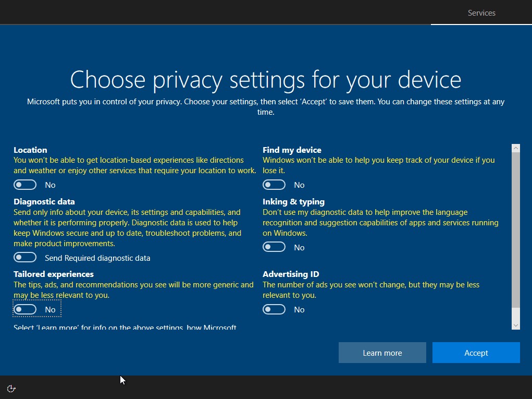Enable the Find my device toggle
The width and height of the screenshot is (532, 399).
[274, 184]
